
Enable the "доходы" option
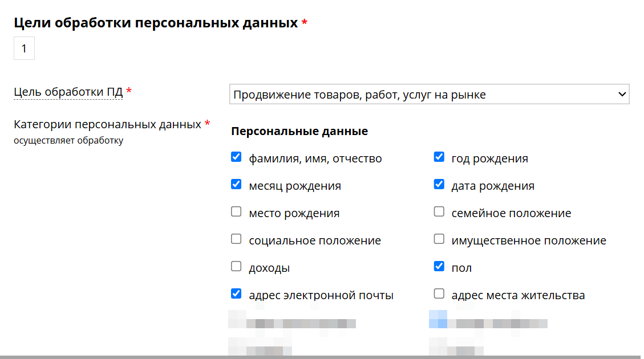(x=236, y=266)
